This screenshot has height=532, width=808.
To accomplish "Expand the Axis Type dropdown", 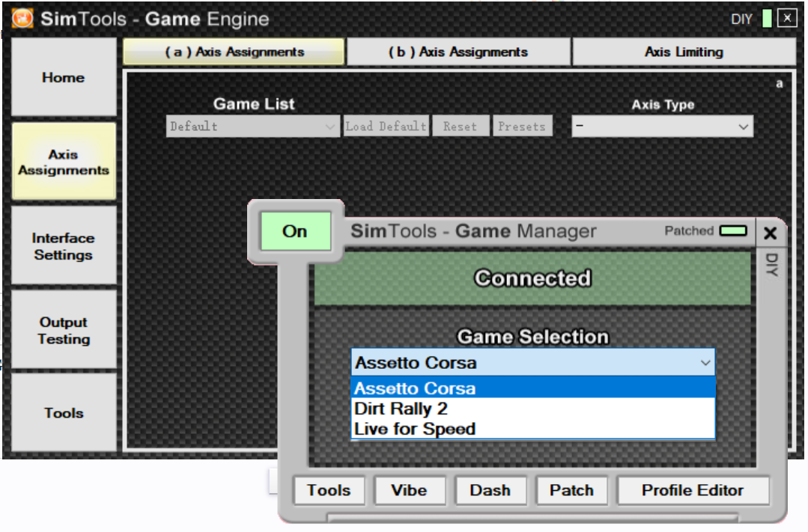I will click(662, 126).
